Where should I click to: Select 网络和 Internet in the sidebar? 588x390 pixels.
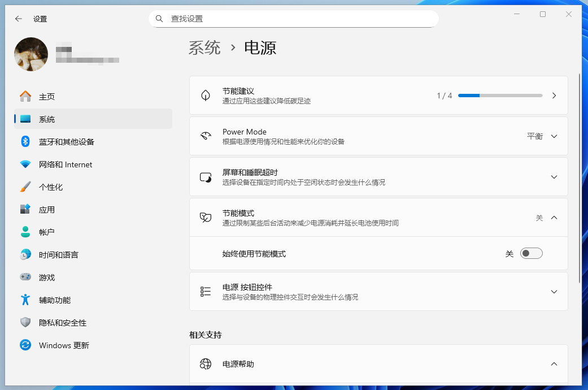coord(93,164)
